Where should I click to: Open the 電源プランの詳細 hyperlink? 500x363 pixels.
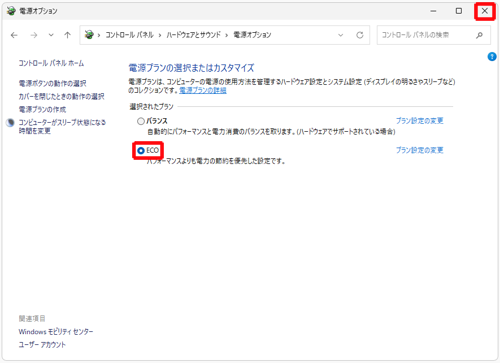point(203,90)
